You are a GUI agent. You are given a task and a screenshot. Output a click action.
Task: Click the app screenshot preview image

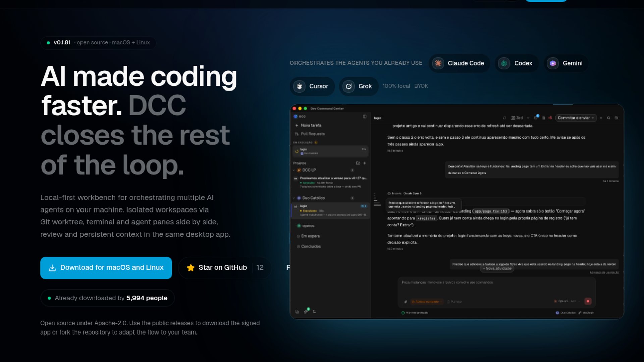click(x=457, y=212)
